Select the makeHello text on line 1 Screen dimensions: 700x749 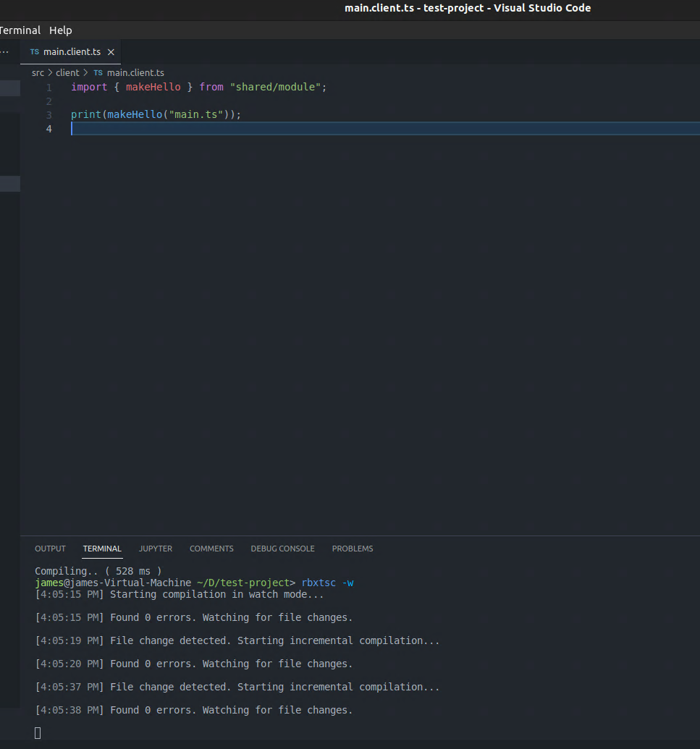point(153,86)
